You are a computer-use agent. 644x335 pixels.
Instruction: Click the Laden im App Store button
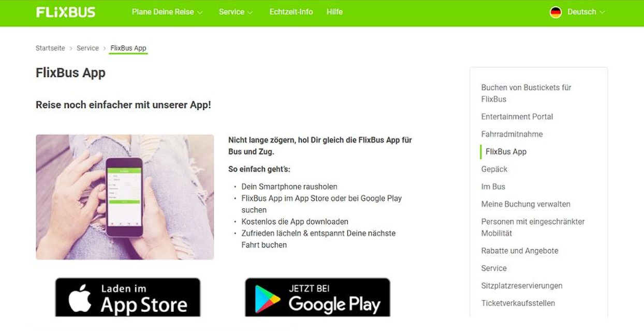pos(128,297)
